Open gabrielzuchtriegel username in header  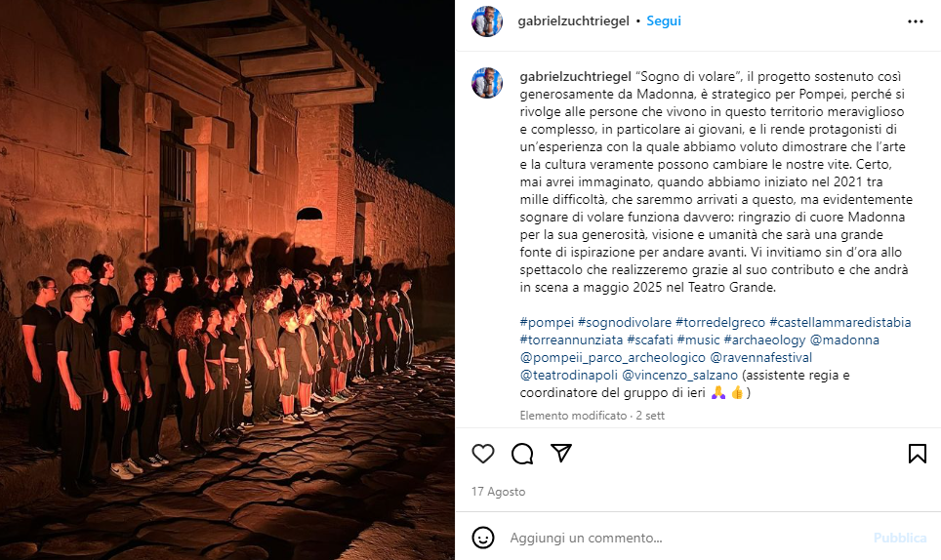point(573,21)
